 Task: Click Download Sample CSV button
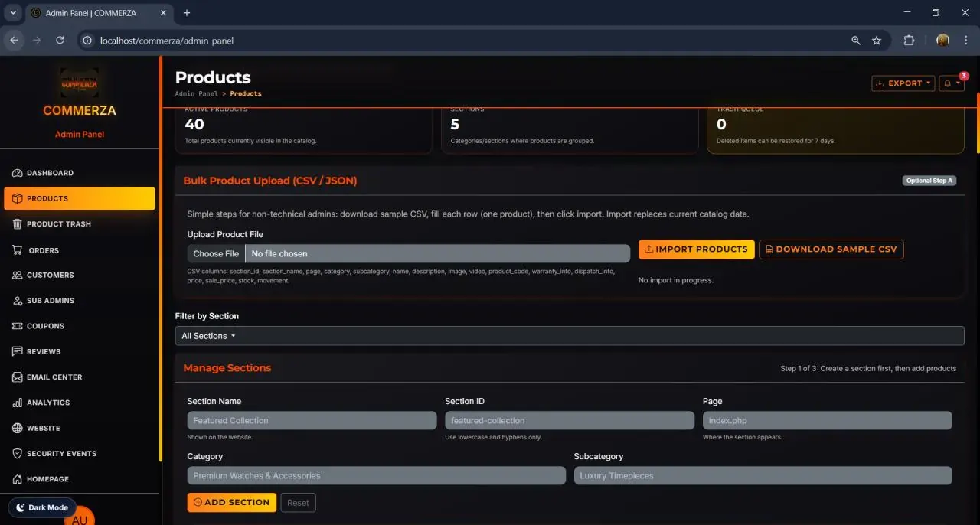click(x=831, y=249)
